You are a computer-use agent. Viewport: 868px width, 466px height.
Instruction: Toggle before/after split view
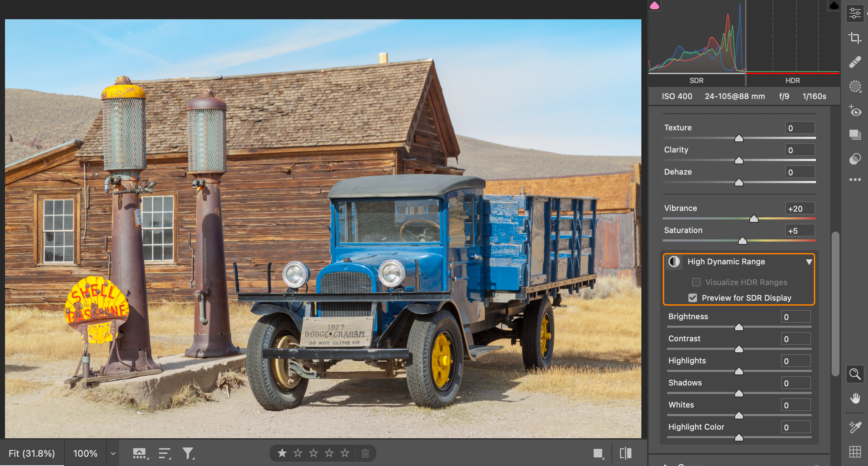point(625,454)
